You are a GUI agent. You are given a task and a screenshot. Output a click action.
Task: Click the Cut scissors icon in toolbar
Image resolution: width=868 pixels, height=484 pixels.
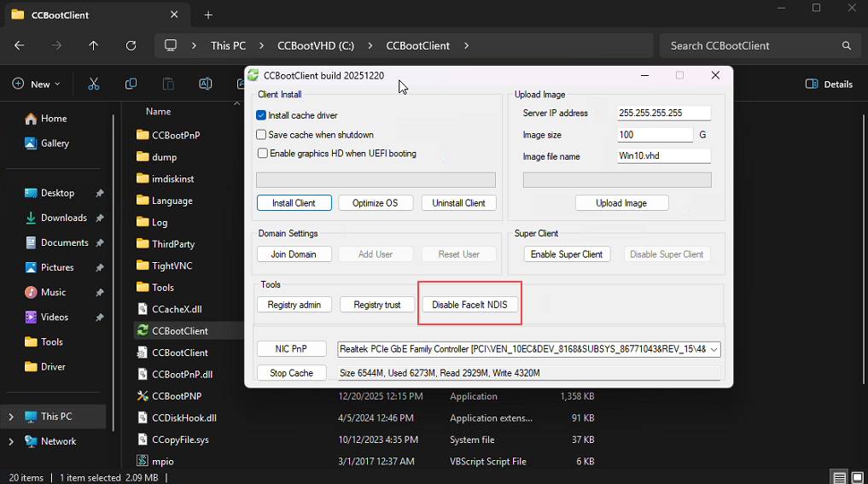pos(94,84)
